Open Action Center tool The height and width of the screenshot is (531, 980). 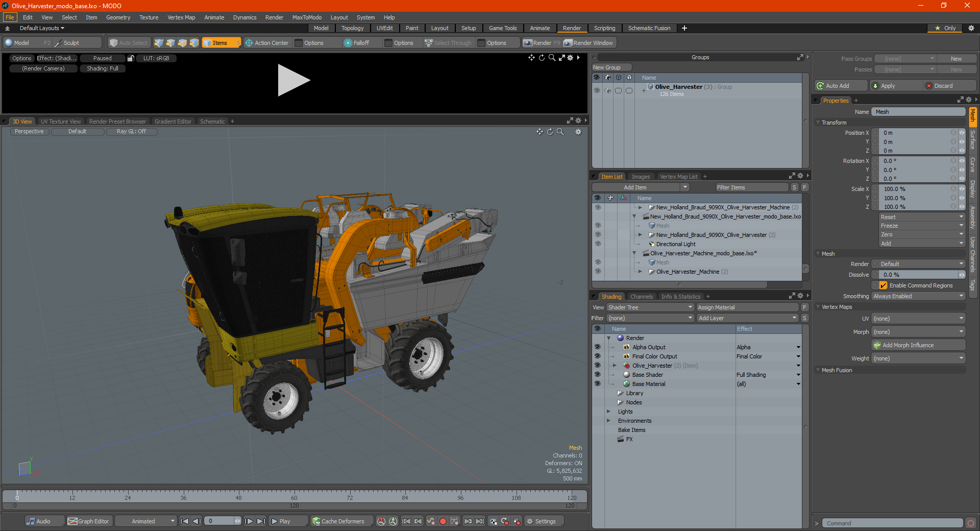266,43
